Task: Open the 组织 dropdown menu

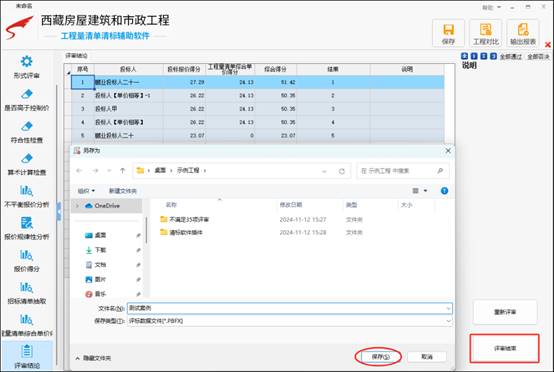Action: tap(86, 191)
